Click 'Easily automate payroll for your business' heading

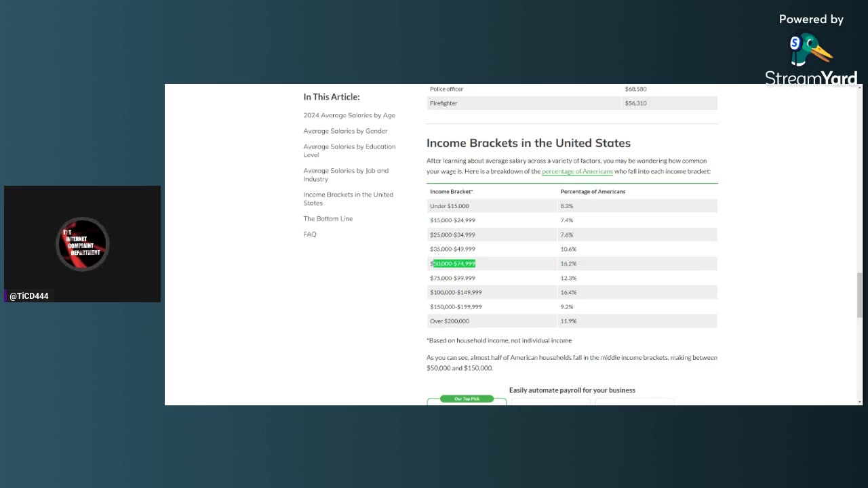pos(572,390)
